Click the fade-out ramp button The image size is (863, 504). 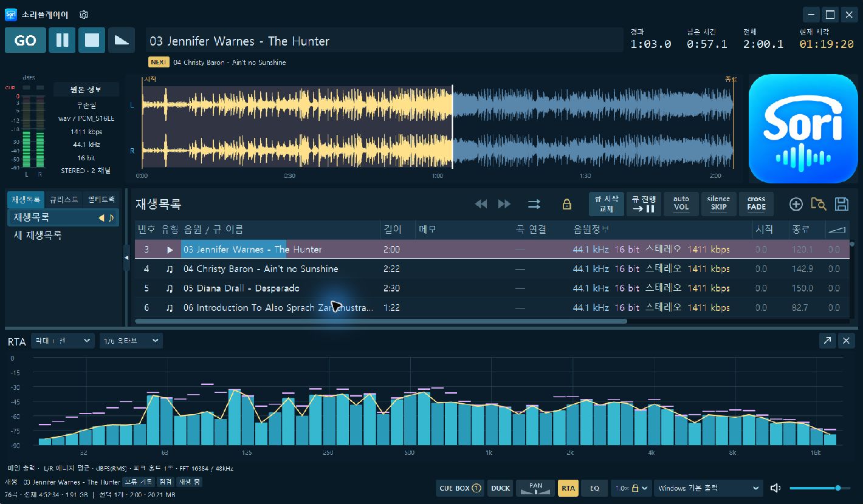[x=122, y=40]
